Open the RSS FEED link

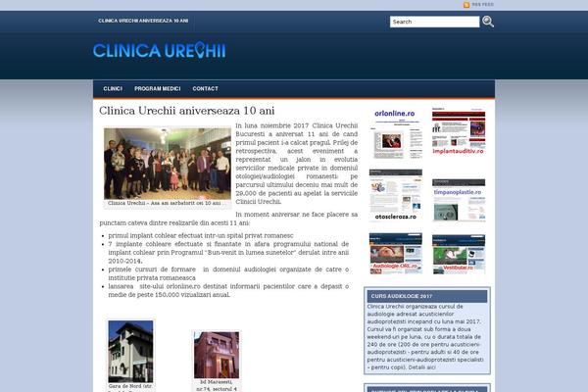coord(482,5)
